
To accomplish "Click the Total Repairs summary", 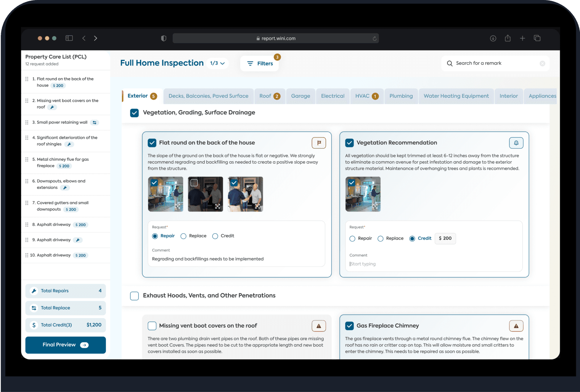I will tap(66, 291).
